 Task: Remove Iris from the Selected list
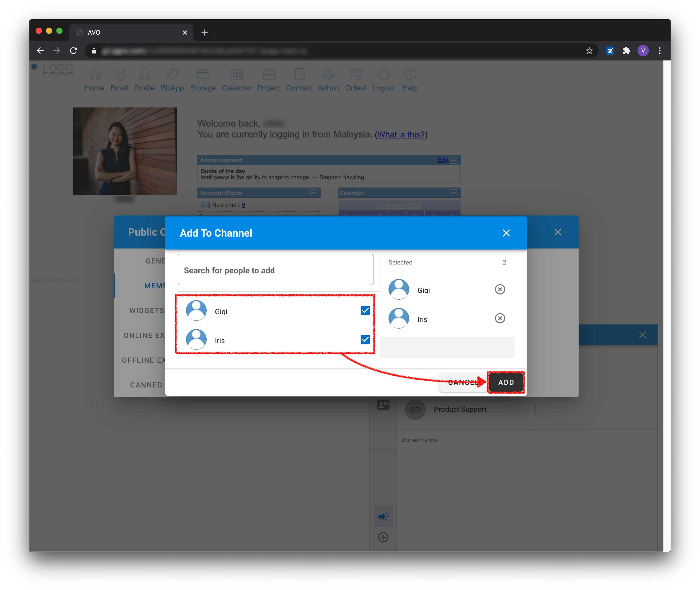coord(500,318)
